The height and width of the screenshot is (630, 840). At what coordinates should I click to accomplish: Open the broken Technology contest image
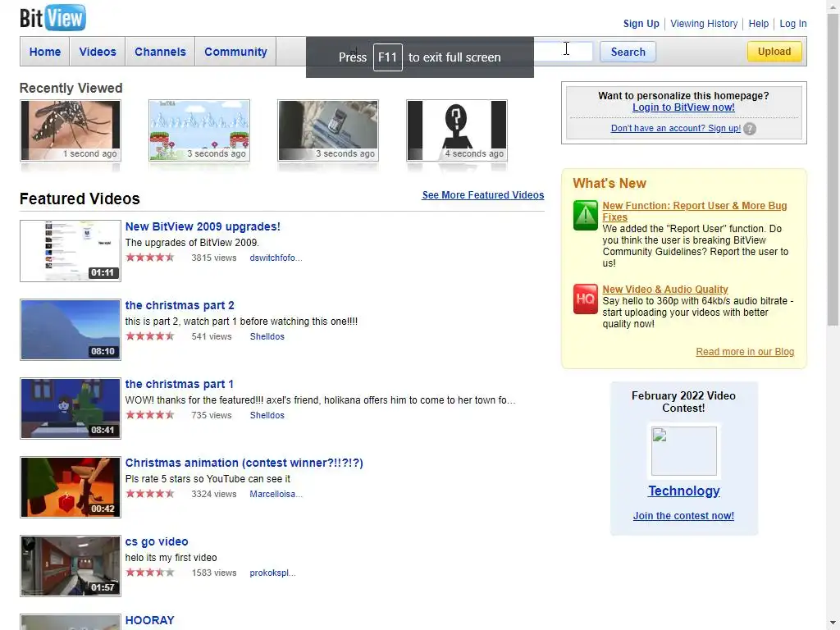click(683, 451)
